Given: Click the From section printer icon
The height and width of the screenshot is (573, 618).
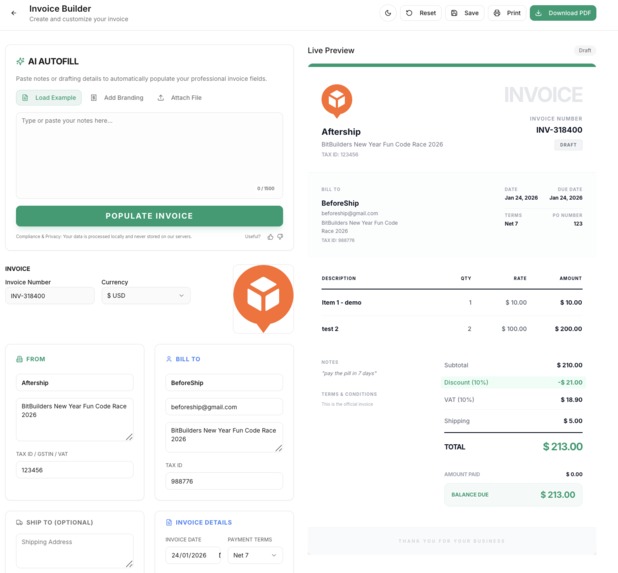Looking at the screenshot, I should [x=19, y=359].
